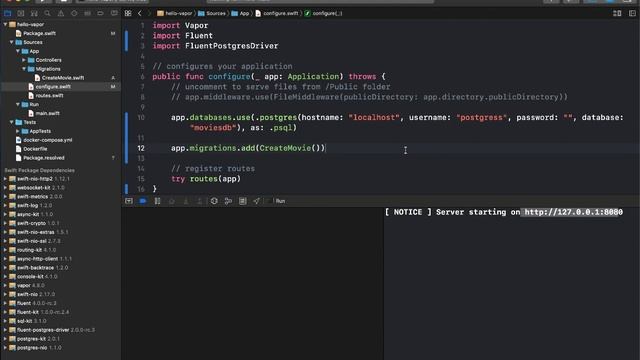Open Debug View Hierarchy icon

pos(214,201)
